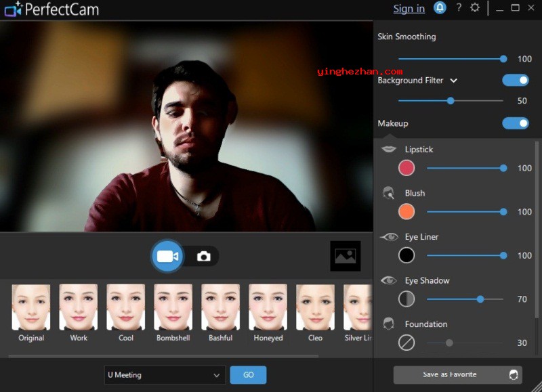Select the Bombshell look thumbnail
Viewport: 542px width, 392px height.
(x=173, y=307)
